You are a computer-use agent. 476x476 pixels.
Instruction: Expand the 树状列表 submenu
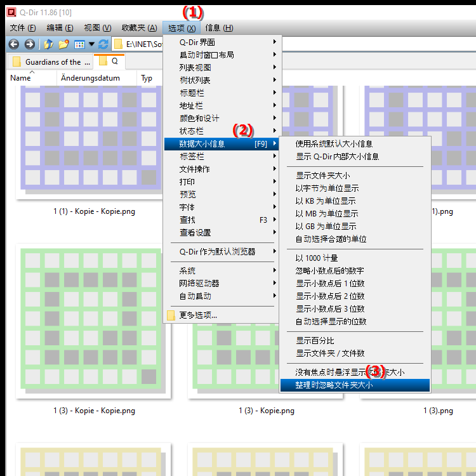point(221,80)
